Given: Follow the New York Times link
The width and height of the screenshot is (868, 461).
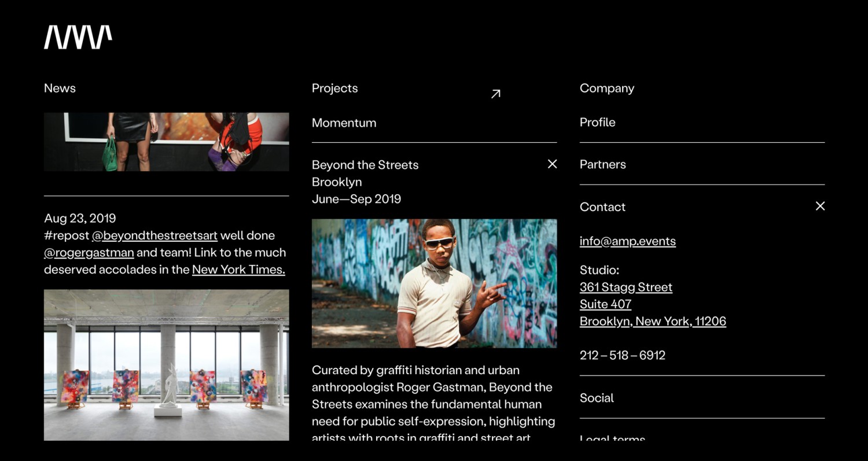Looking at the screenshot, I should pyautogui.click(x=238, y=270).
